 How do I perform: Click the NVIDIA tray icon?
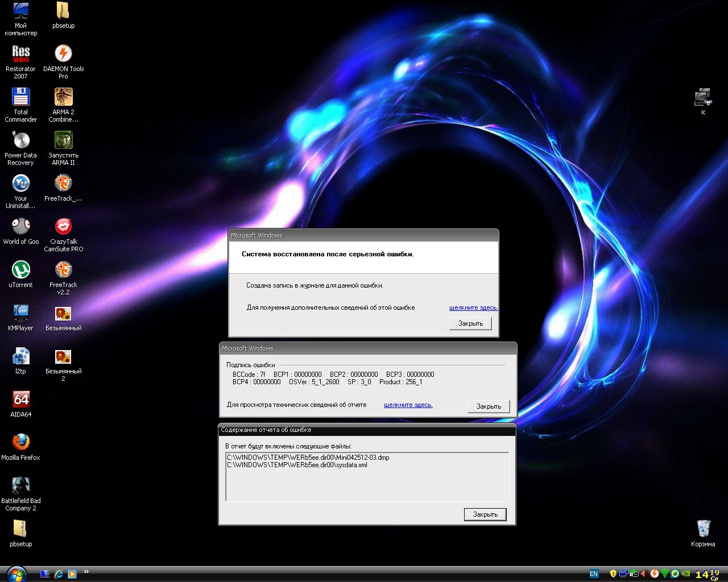[685, 573]
